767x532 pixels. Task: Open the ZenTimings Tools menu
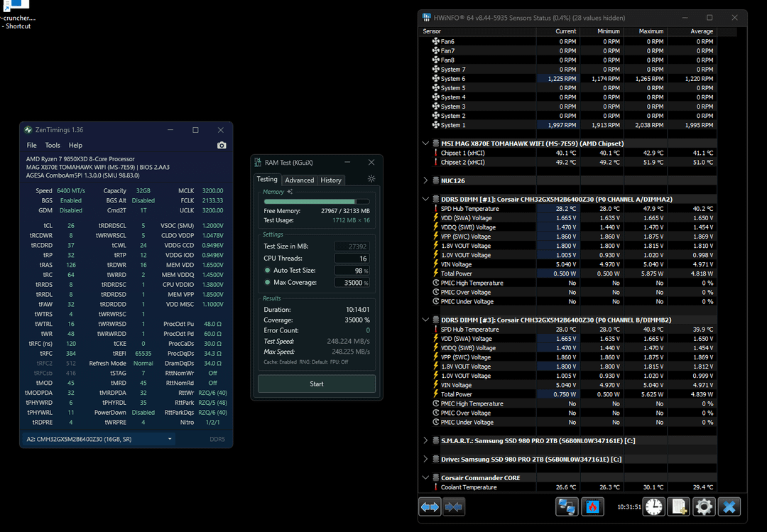tap(53, 146)
